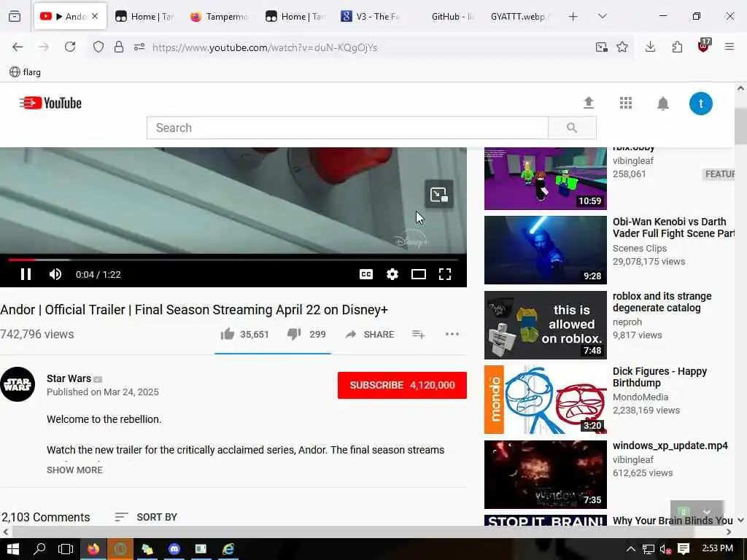The image size is (747, 560).
Task: Open more actions three-dot menu
Action: [x=452, y=334]
